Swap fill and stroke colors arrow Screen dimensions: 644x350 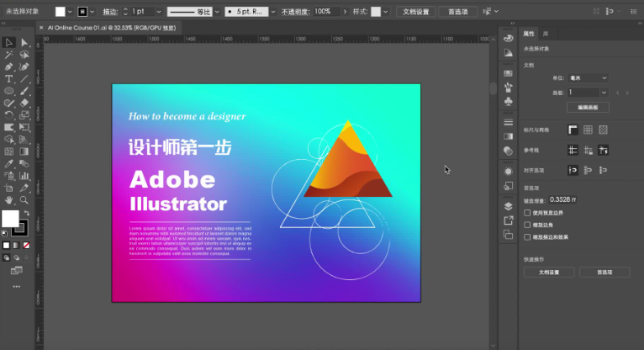(x=26, y=214)
